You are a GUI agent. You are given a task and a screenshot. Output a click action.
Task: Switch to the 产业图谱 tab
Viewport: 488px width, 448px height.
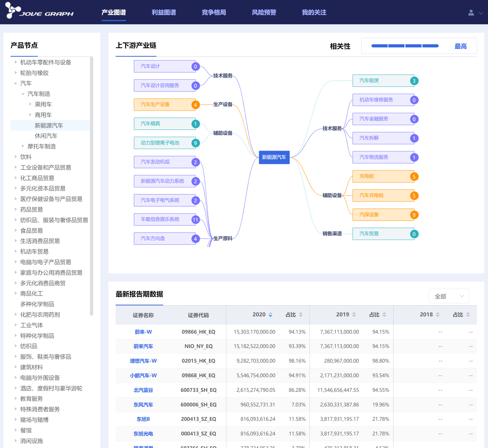tap(114, 12)
